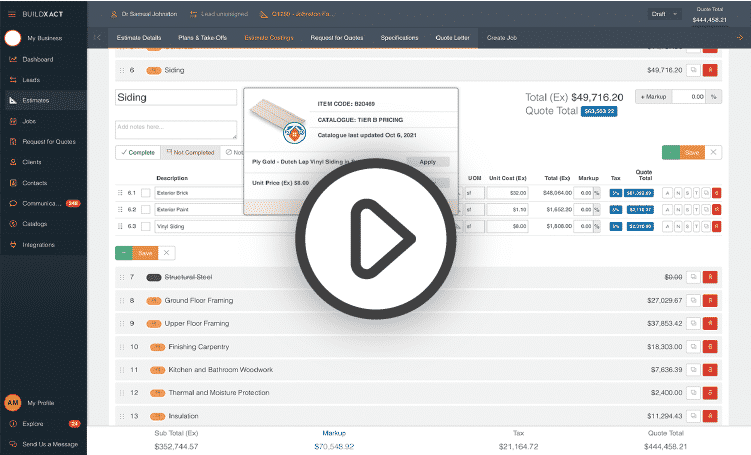
Task: Click Apply in the catalogue popup
Action: click(427, 161)
